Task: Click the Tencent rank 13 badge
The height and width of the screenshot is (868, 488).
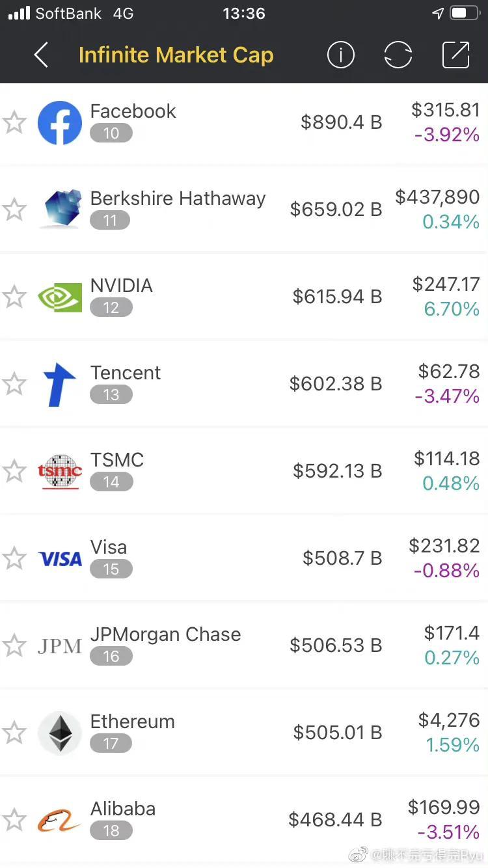Action: coord(111,395)
